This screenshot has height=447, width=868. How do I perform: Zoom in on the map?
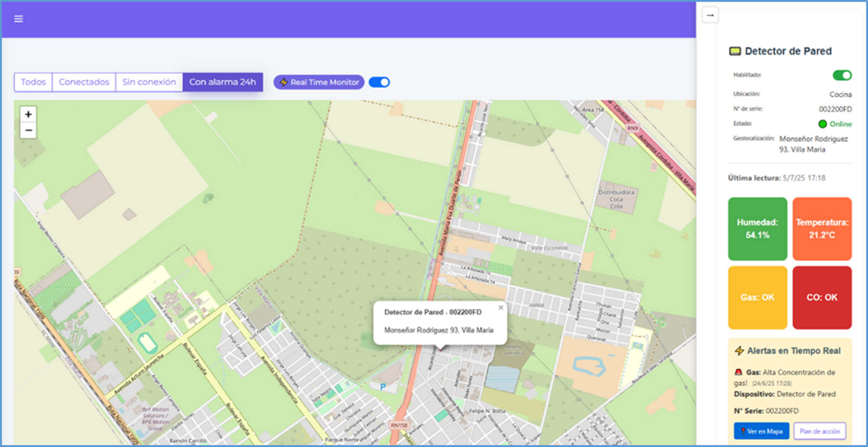tap(28, 114)
